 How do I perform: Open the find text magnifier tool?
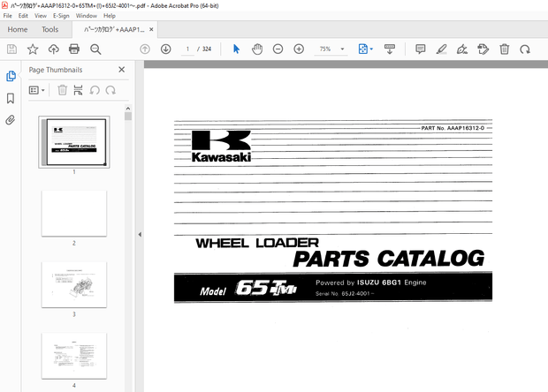pyautogui.click(x=95, y=49)
